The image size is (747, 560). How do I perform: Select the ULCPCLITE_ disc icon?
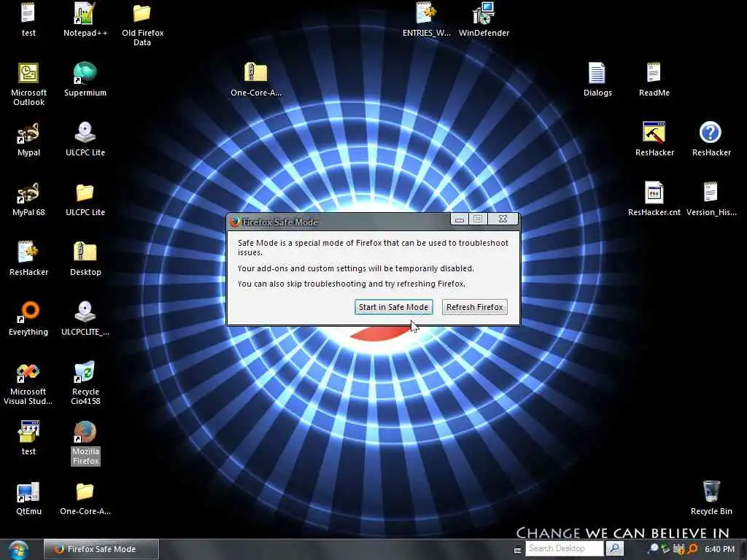(85, 319)
